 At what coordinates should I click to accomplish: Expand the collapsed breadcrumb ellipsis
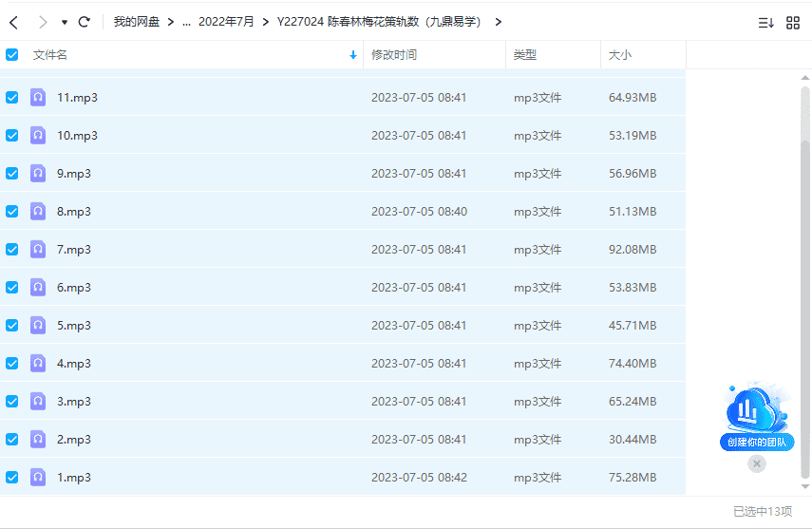pos(185,22)
